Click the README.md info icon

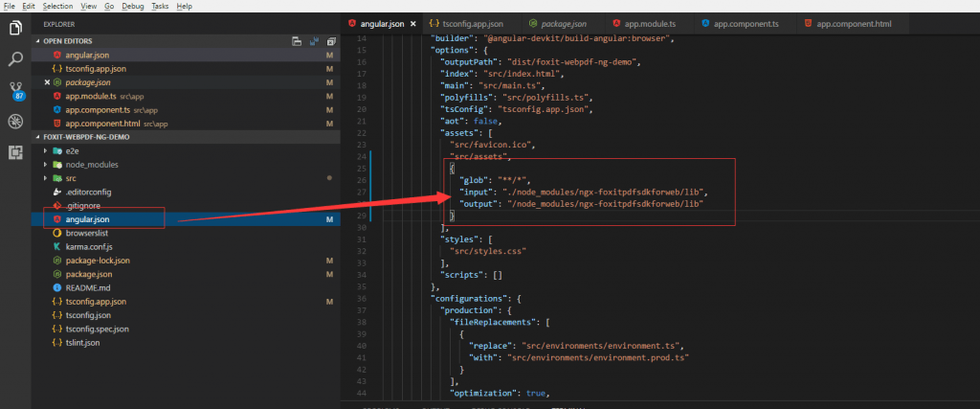[56, 288]
